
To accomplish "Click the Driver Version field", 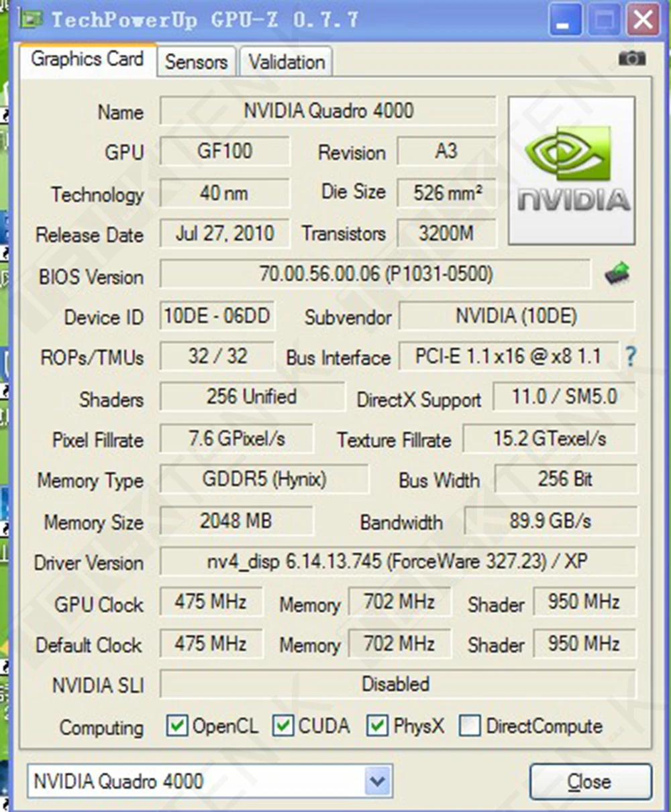I will (397, 561).
